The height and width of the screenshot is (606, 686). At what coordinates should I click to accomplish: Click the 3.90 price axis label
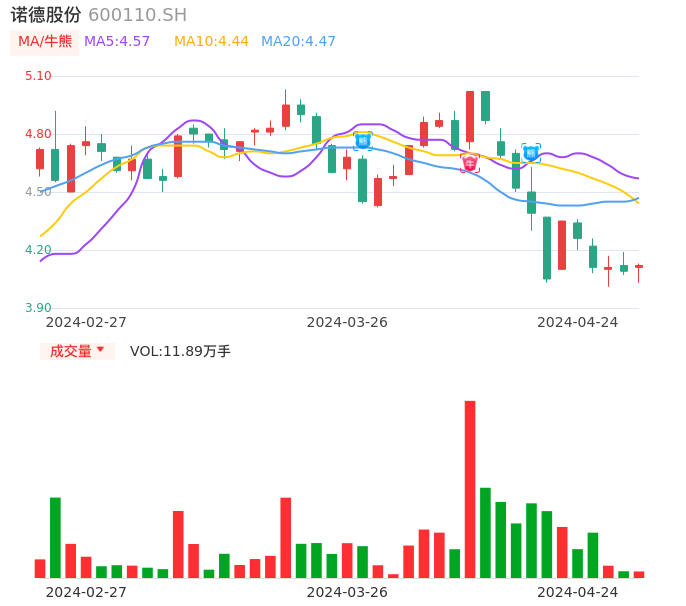pyautogui.click(x=38, y=308)
